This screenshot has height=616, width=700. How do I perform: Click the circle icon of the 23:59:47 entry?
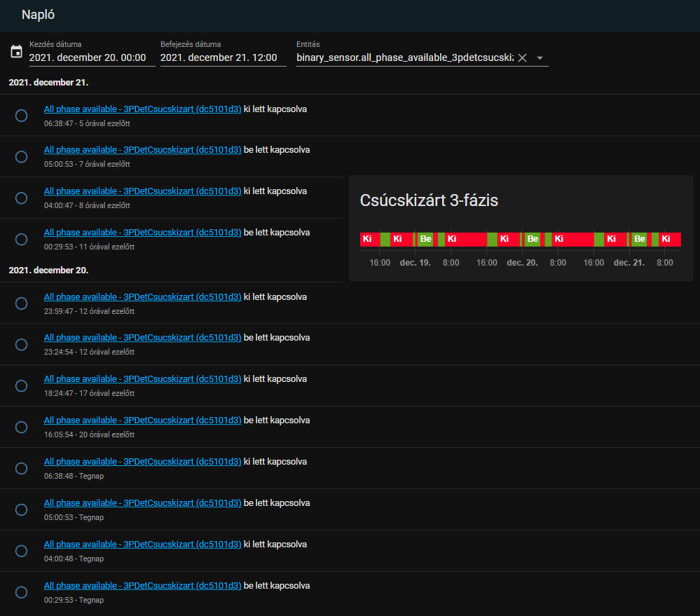tap(22, 303)
